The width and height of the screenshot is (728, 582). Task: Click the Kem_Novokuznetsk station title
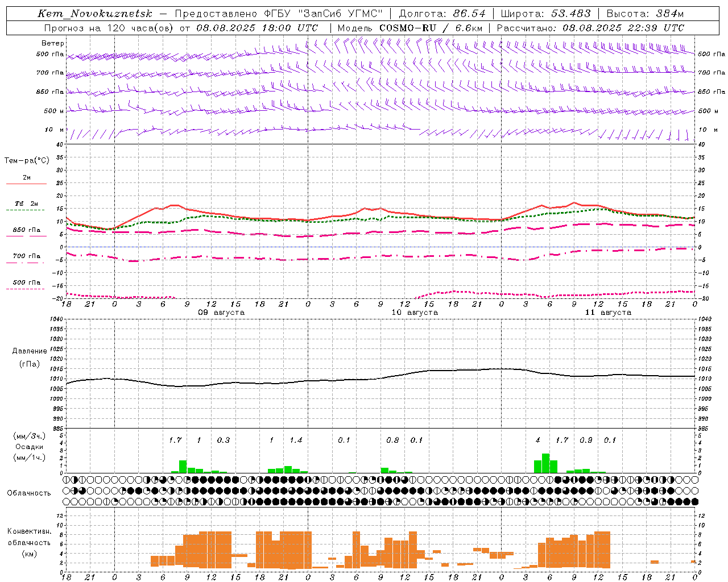click(x=95, y=14)
